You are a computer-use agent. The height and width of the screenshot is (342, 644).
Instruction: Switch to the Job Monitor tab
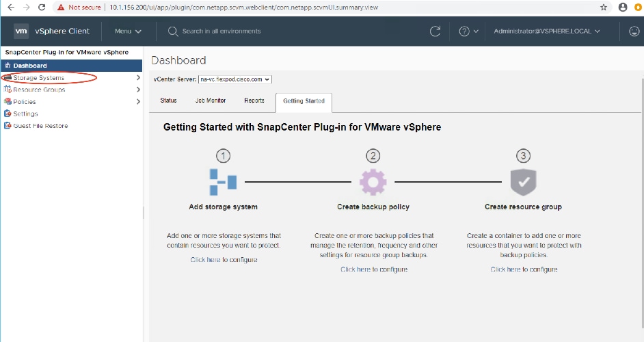pyautogui.click(x=211, y=101)
